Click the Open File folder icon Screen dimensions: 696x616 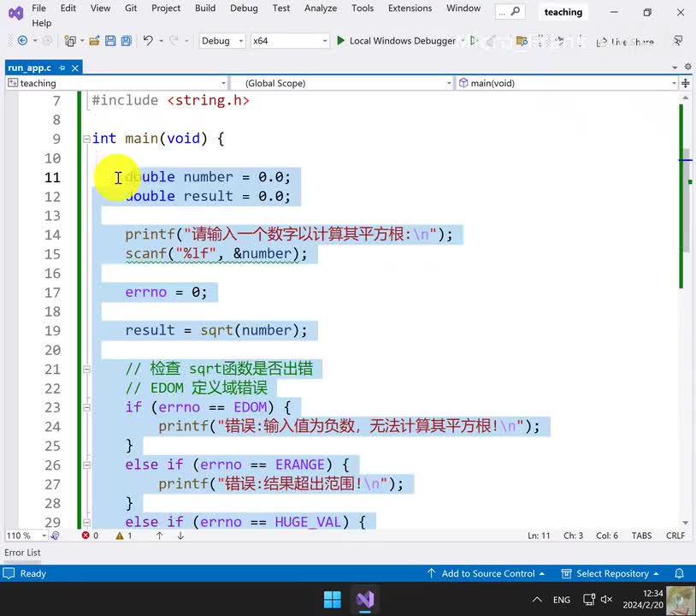coord(94,41)
